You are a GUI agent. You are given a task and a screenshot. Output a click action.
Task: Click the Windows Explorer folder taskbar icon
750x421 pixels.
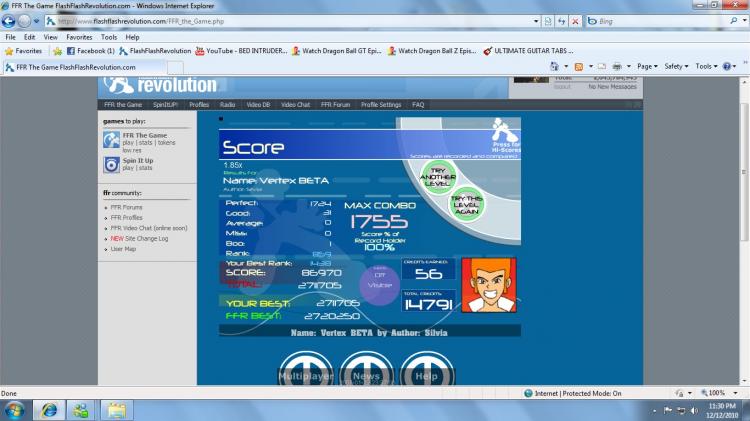[116, 410]
